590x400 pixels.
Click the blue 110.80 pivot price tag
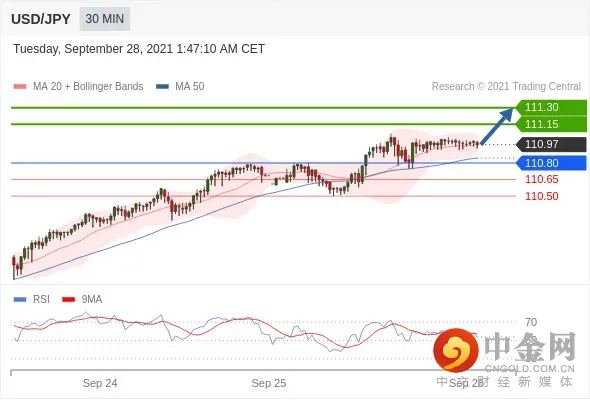[x=551, y=163]
